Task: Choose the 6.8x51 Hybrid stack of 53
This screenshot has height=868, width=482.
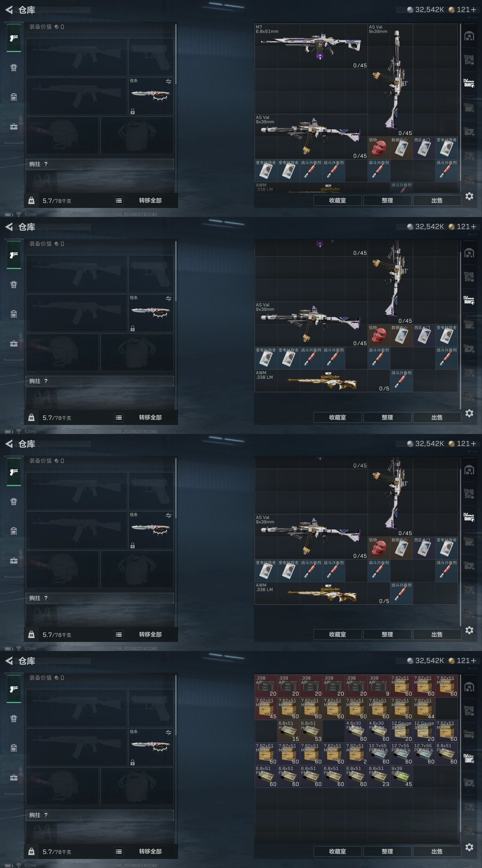Action: click(x=311, y=731)
